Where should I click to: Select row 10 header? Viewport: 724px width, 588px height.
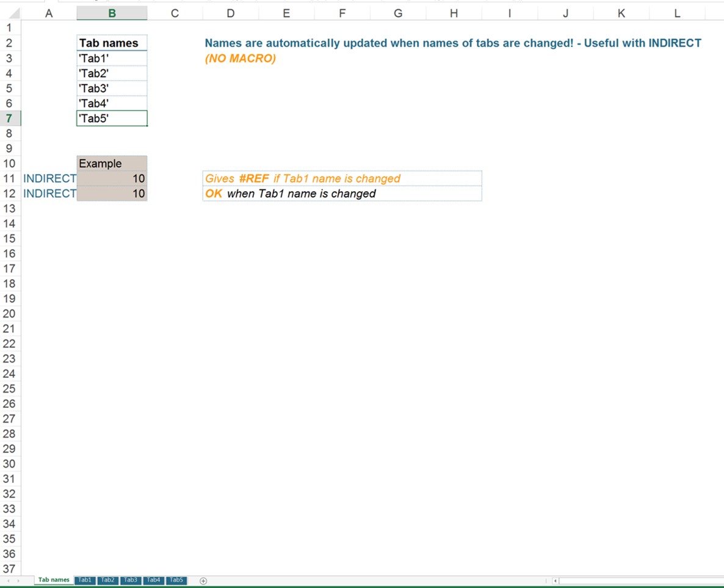tap(9, 164)
